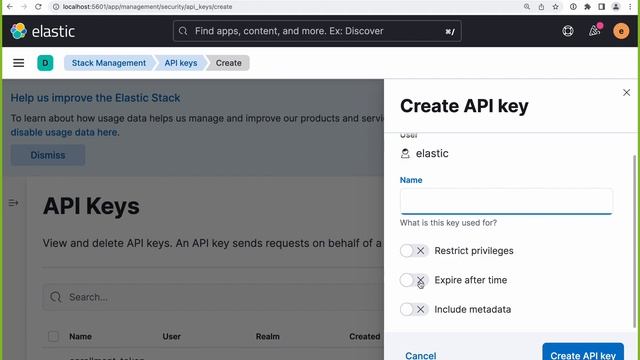Image resolution: width=640 pixels, height=360 pixels.
Task: Sort by the Realm column header
Action: pyautogui.click(x=268, y=336)
